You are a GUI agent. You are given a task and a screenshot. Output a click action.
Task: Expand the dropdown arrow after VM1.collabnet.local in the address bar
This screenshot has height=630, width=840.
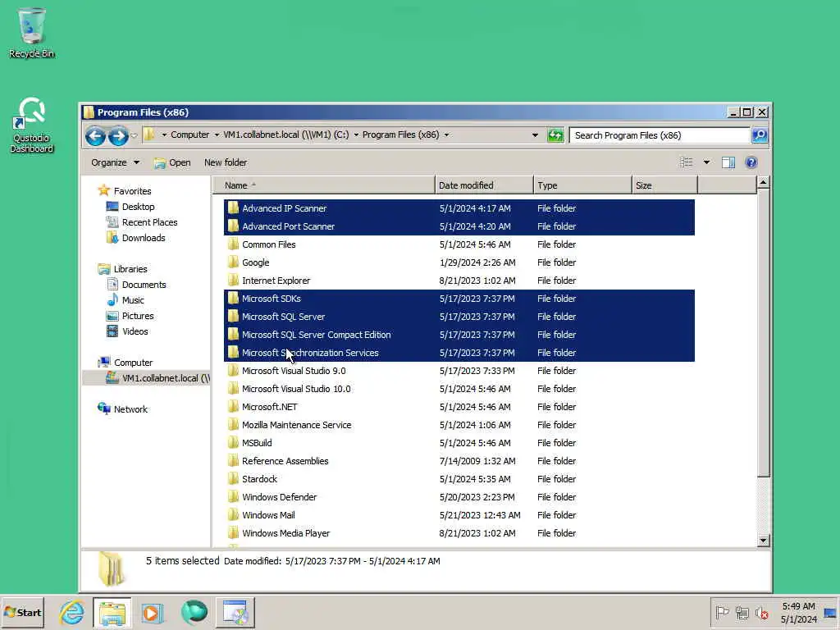point(356,135)
